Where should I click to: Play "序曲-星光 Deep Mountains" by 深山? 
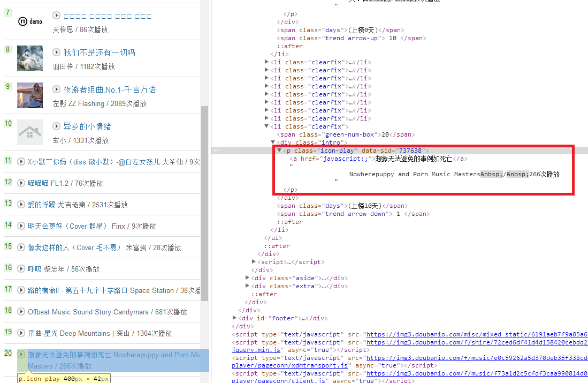(x=20, y=333)
